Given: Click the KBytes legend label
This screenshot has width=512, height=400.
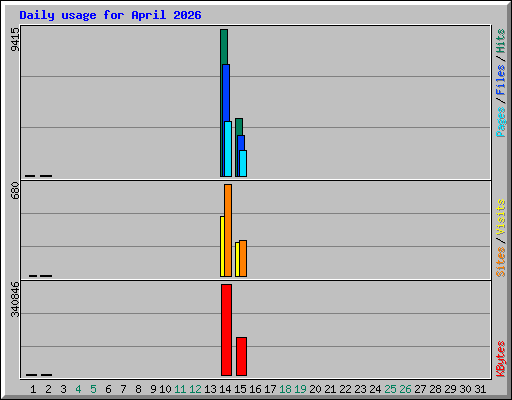Looking at the screenshot, I should (500, 359).
